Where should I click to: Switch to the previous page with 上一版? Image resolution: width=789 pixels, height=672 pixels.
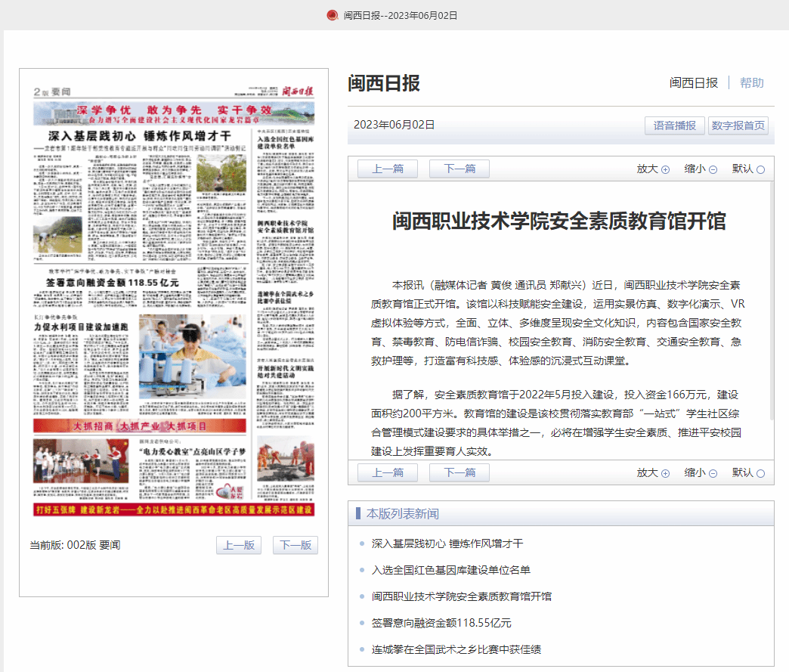tap(239, 545)
